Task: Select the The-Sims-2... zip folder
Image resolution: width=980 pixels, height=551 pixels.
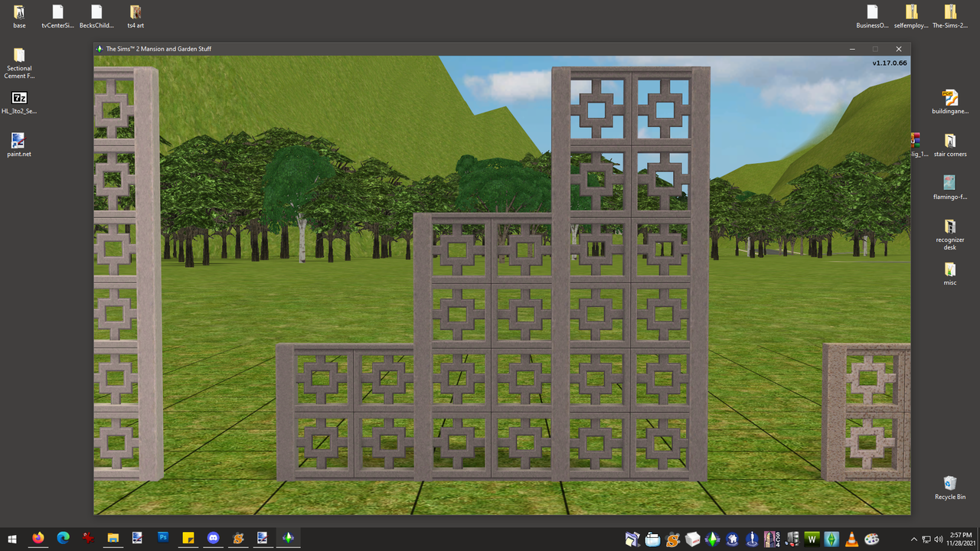Action: coord(950,17)
